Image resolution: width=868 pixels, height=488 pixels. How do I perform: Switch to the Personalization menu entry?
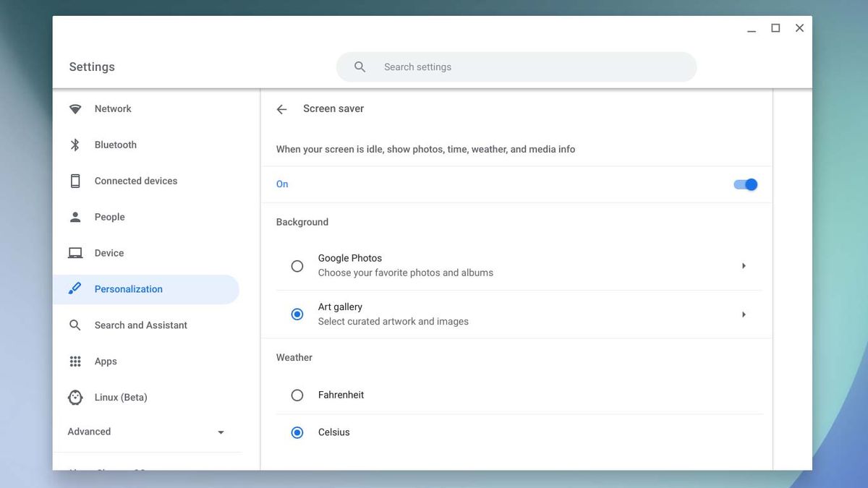(129, 288)
